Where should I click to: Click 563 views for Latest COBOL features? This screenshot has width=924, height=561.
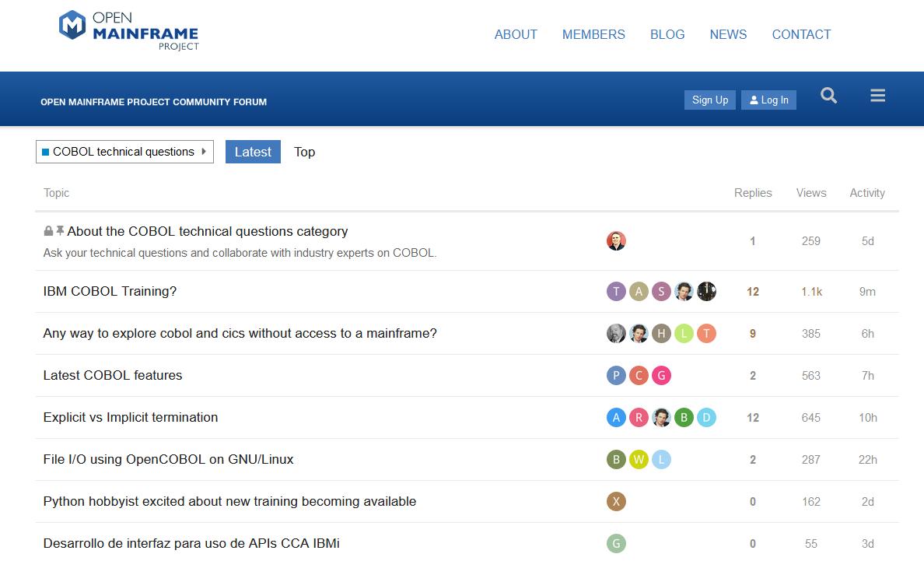pos(811,375)
